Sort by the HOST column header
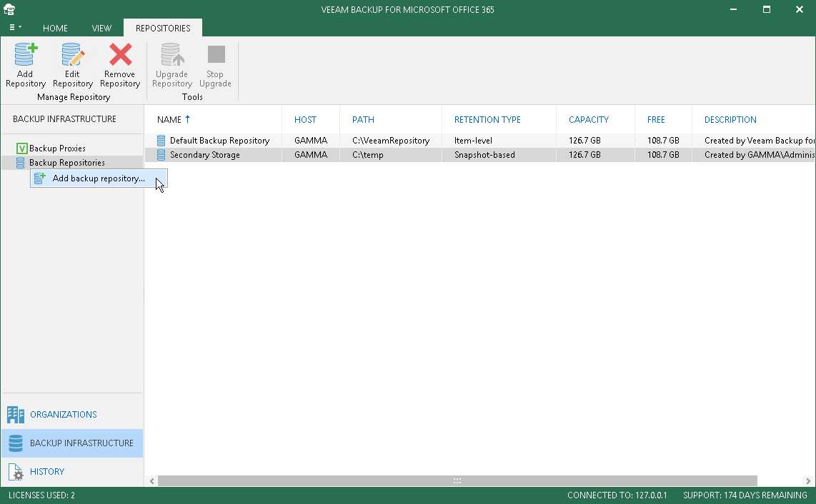The image size is (816, 504). (x=305, y=120)
